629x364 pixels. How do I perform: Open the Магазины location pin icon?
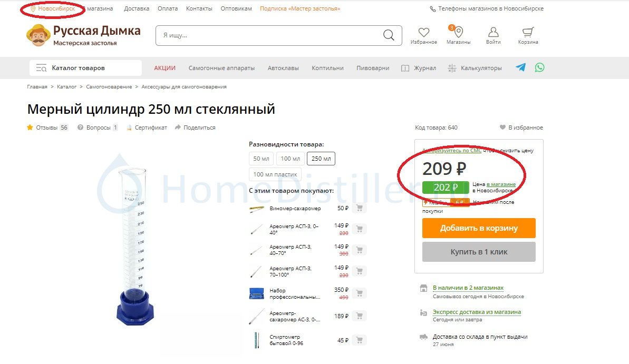[459, 32]
